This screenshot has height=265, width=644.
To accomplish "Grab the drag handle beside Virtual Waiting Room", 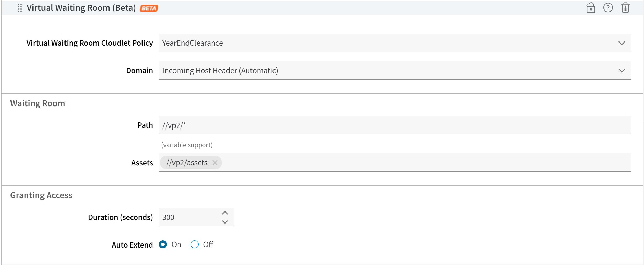I will click(x=20, y=8).
